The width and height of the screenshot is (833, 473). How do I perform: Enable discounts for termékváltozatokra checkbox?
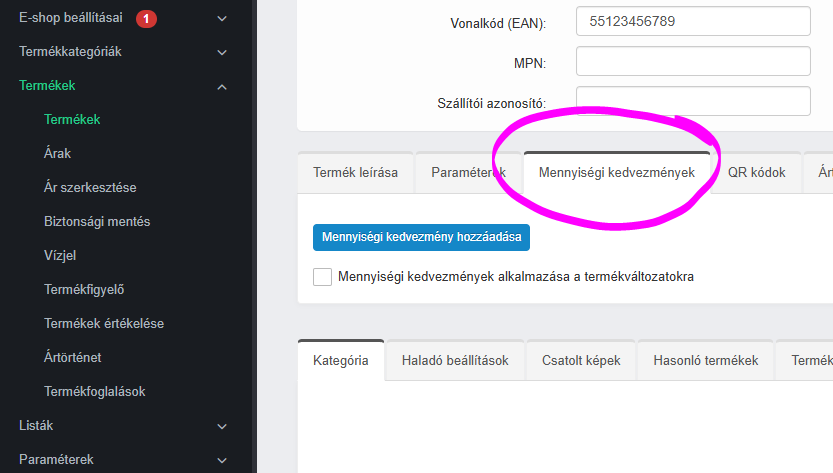[322, 277]
